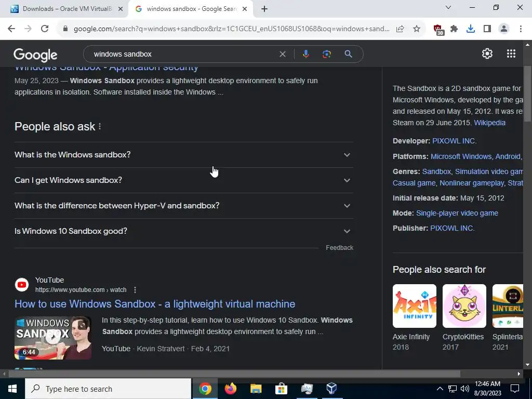Open the Google apps grid
The image size is (532, 399).
(x=511, y=54)
